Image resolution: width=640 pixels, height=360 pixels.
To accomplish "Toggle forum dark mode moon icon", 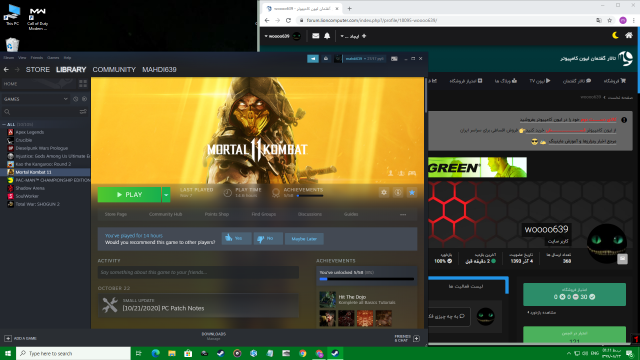I will 615,36.
